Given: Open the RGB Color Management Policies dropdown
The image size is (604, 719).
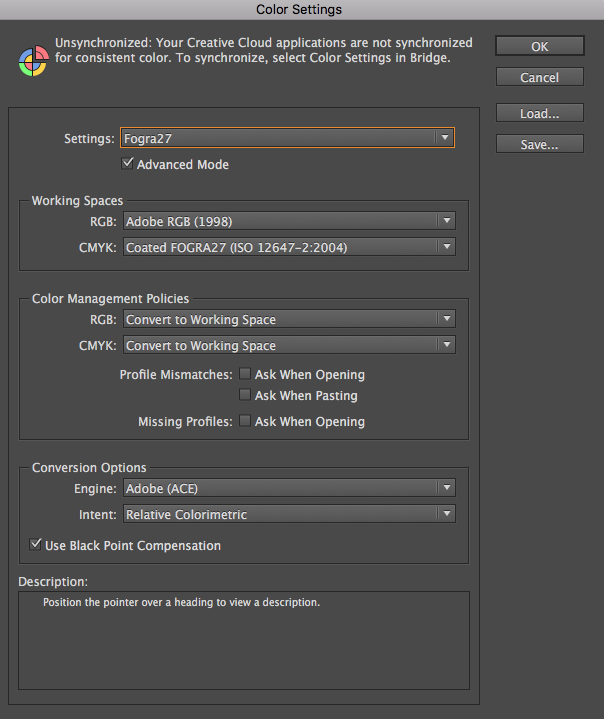Looking at the screenshot, I should [x=288, y=320].
